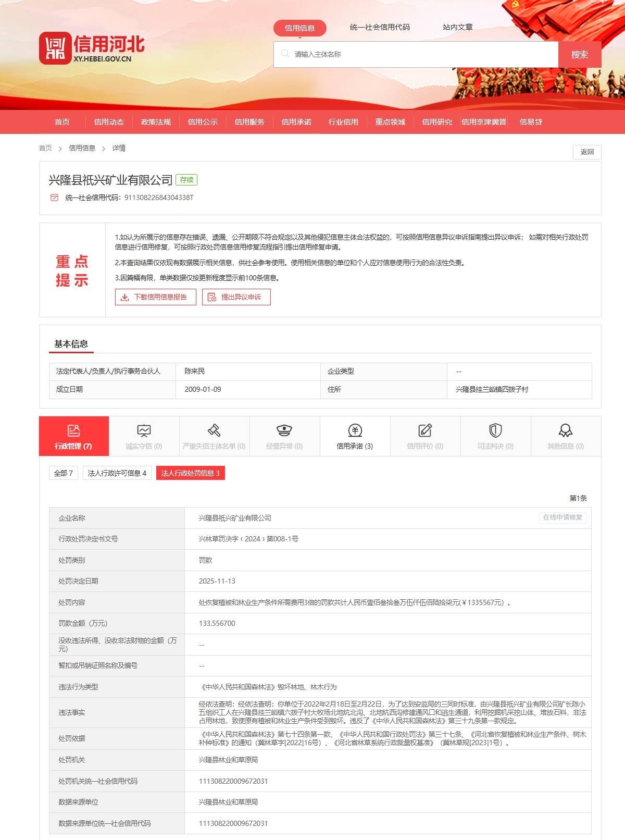The height and width of the screenshot is (840, 625).
Task: Click the 其他信息 ribbon badge icon
Action: tap(566, 430)
